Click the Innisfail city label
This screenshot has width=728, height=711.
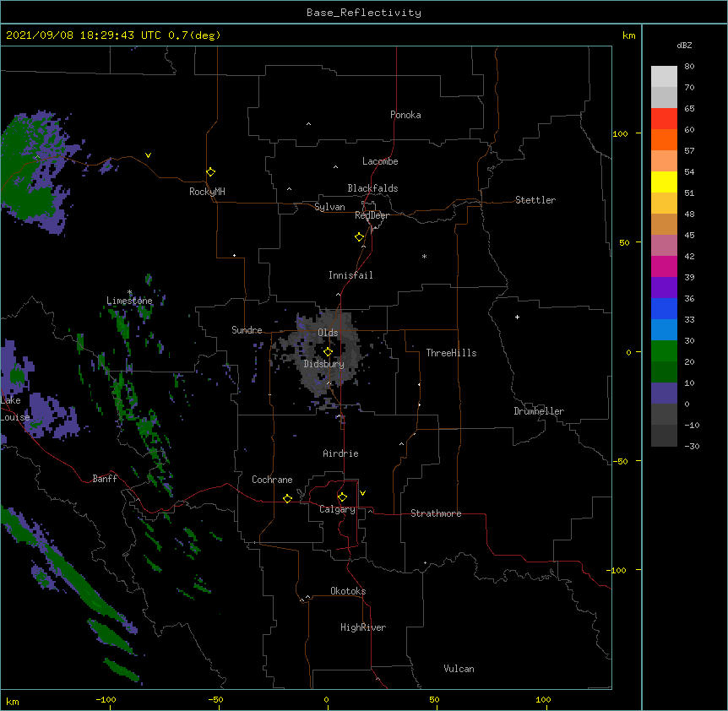(x=350, y=275)
